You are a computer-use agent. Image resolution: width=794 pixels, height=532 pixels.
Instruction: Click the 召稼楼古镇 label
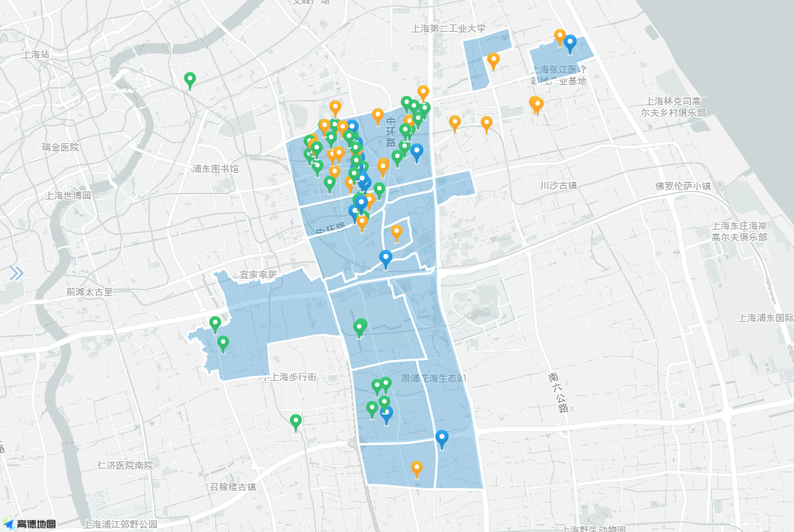tap(233, 487)
